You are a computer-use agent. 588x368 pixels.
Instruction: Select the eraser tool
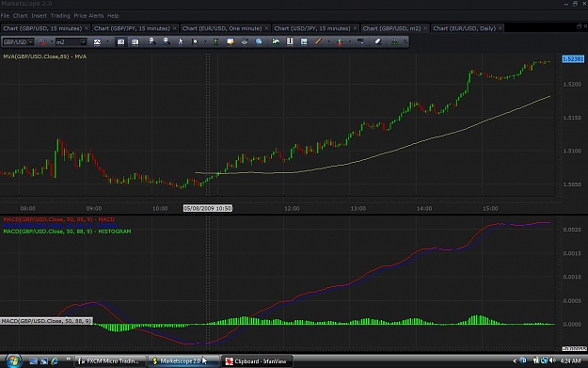click(x=378, y=41)
